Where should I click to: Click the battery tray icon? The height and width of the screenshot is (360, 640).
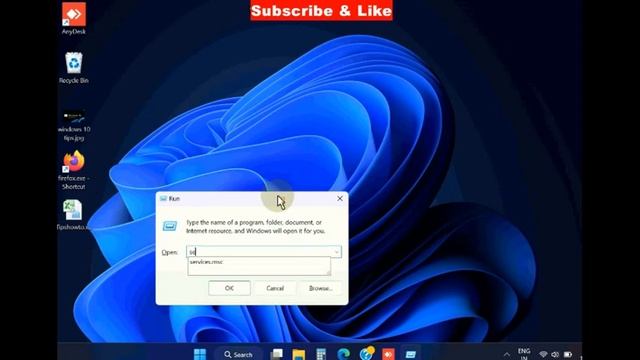568,354
